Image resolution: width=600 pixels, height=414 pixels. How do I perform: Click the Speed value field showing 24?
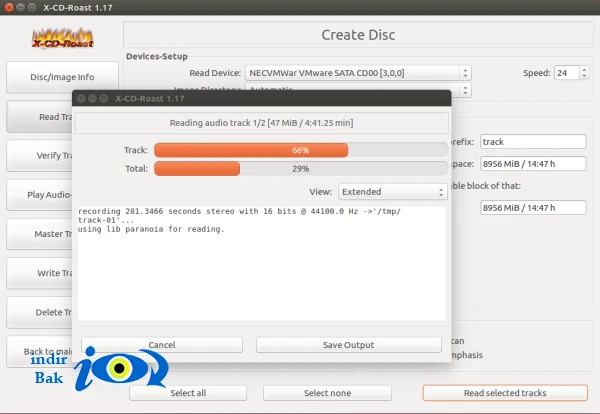(x=567, y=73)
